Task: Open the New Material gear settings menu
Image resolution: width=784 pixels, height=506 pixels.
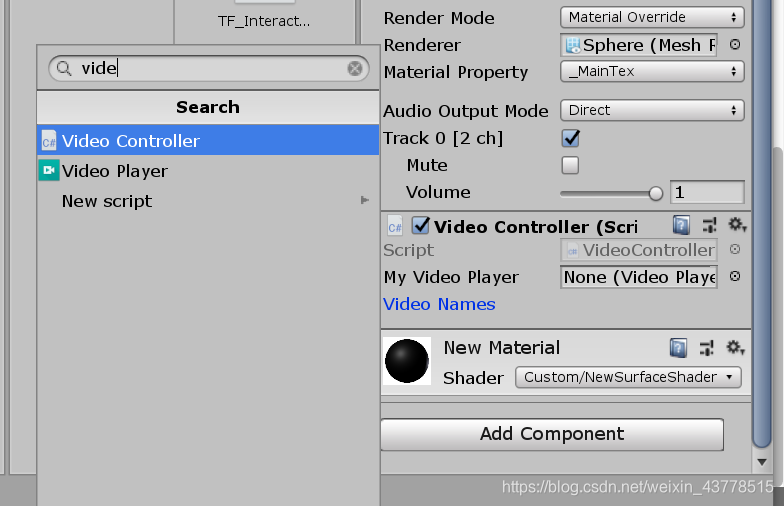Action: click(x=736, y=348)
